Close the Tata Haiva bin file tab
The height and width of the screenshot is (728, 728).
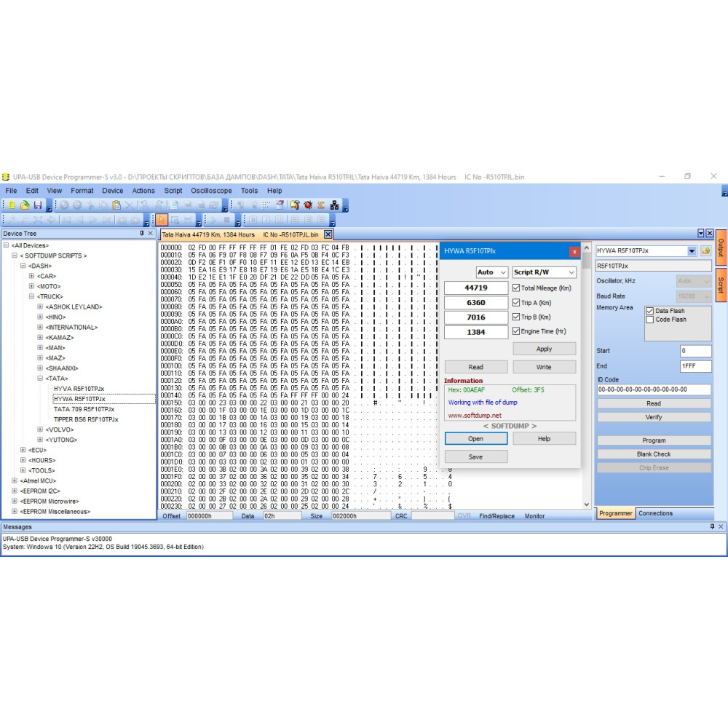click(328, 234)
